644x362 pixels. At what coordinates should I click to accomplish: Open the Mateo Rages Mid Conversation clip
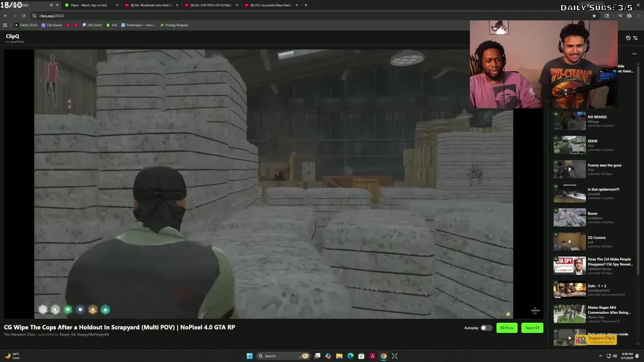click(x=593, y=314)
